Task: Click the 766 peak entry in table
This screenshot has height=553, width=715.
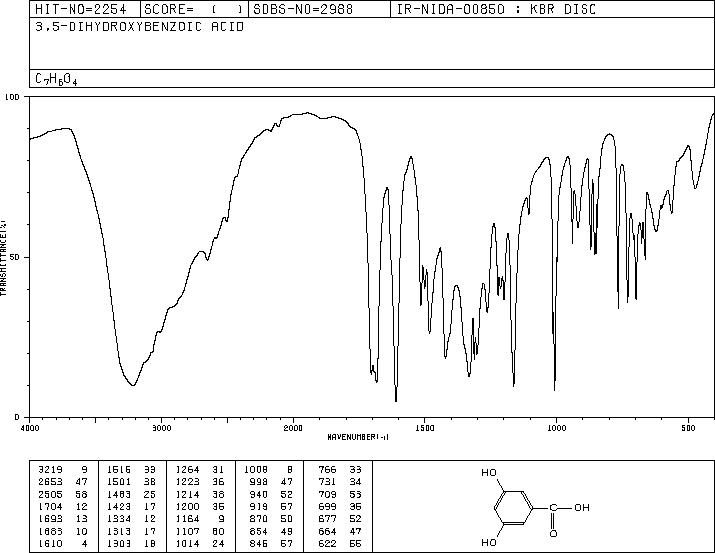Action: tap(340, 469)
